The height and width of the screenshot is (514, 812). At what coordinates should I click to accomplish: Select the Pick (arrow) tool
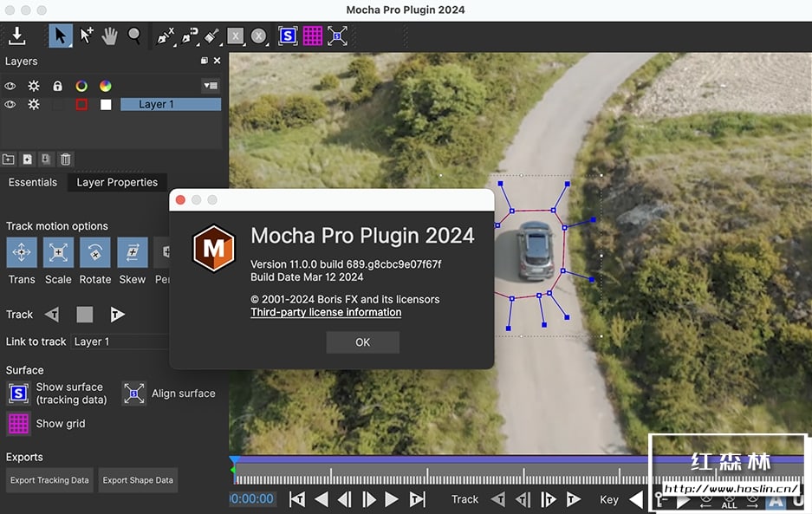point(61,36)
